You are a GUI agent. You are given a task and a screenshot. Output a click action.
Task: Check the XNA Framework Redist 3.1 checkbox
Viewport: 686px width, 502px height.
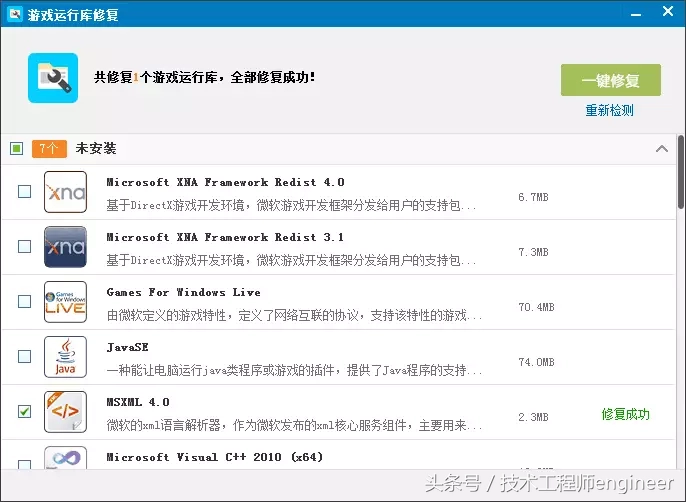point(24,246)
